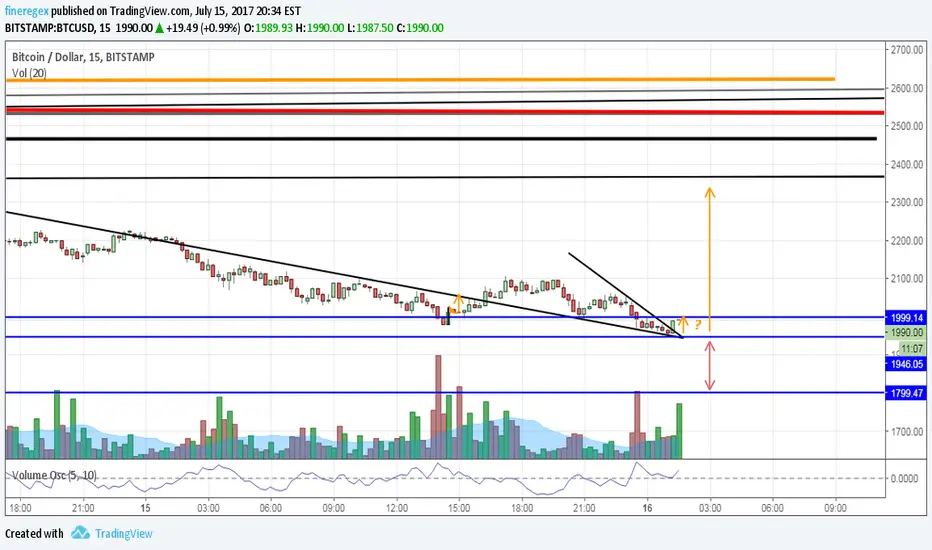The height and width of the screenshot is (550, 932).
Task: Click the 2300.00 price axis label
Action: 906,202
